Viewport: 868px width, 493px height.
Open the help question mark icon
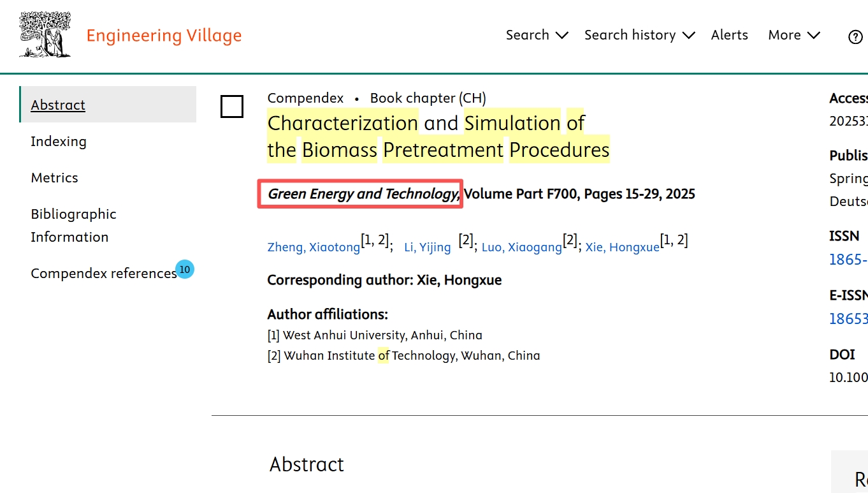[x=855, y=36]
